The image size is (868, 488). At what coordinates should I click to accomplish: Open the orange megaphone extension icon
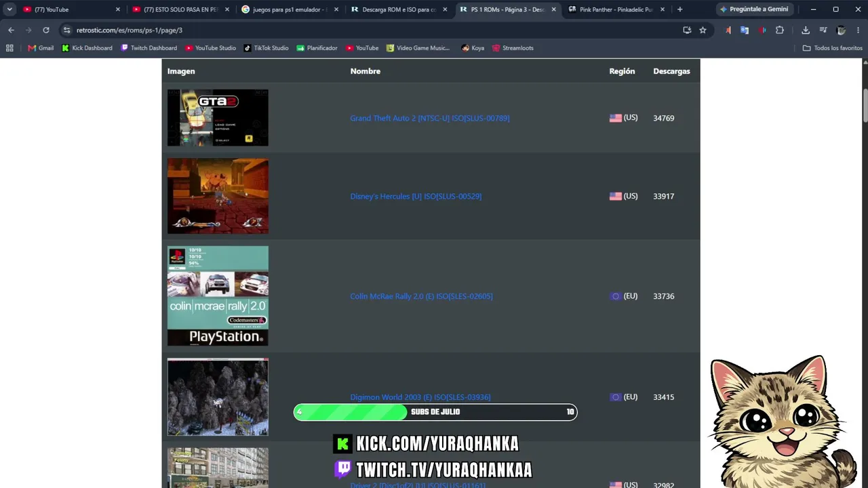pyautogui.click(x=728, y=30)
